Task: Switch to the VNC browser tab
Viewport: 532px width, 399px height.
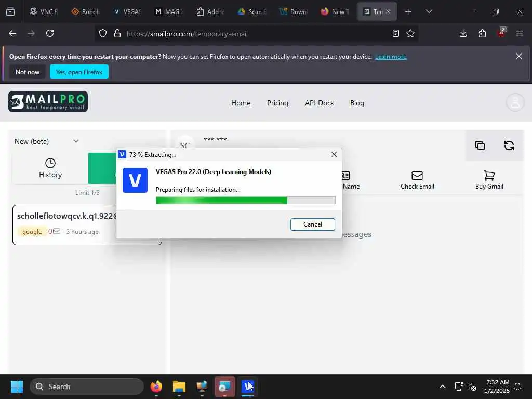Action: (x=44, y=12)
